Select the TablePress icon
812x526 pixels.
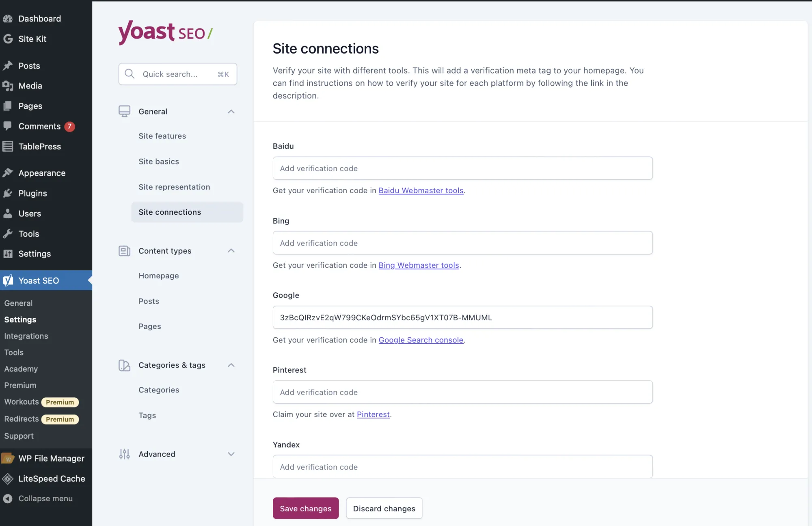pyautogui.click(x=8, y=147)
